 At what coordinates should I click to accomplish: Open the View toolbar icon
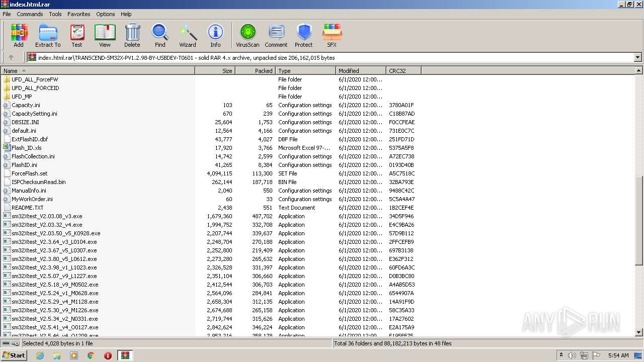click(x=105, y=35)
